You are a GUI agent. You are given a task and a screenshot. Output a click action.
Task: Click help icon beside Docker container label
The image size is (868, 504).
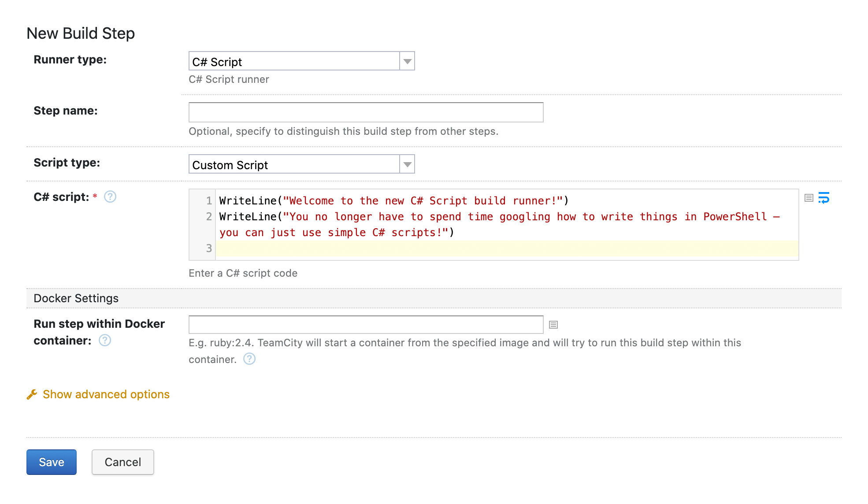click(105, 341)
